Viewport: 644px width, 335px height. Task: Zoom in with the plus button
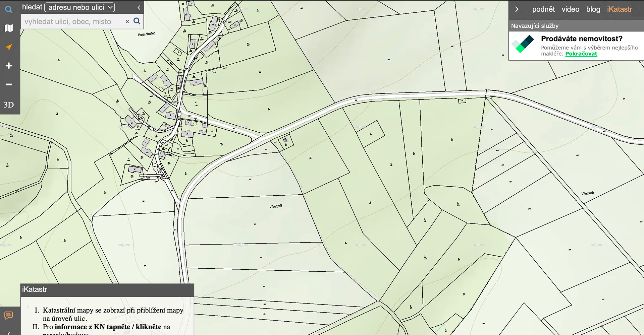pyautogui.click(x=9, y=66)
